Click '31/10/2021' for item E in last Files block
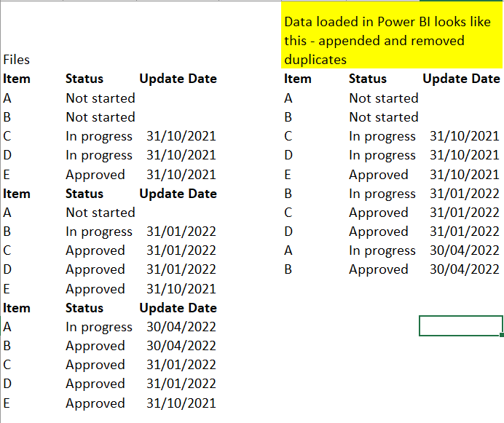 181,403
